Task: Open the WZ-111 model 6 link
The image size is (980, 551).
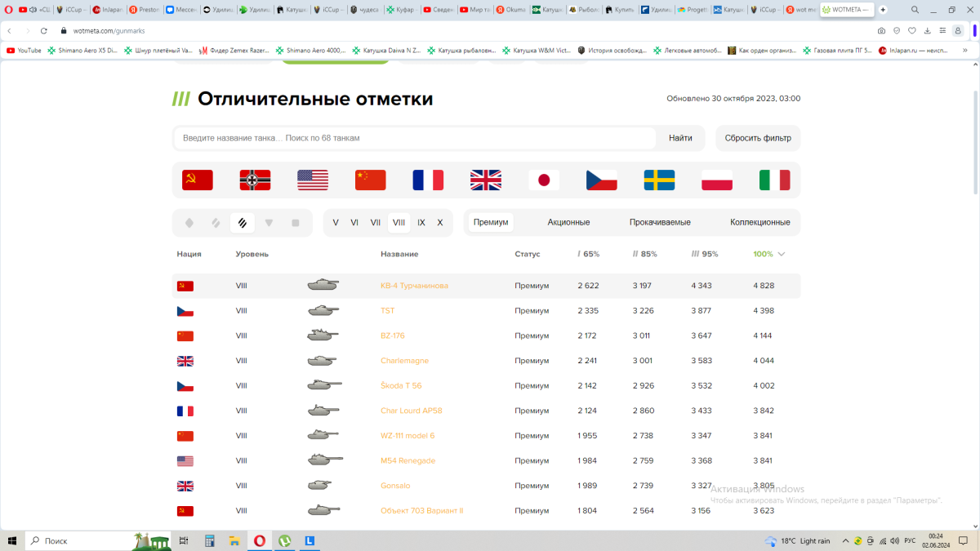Action: [408, 436]
